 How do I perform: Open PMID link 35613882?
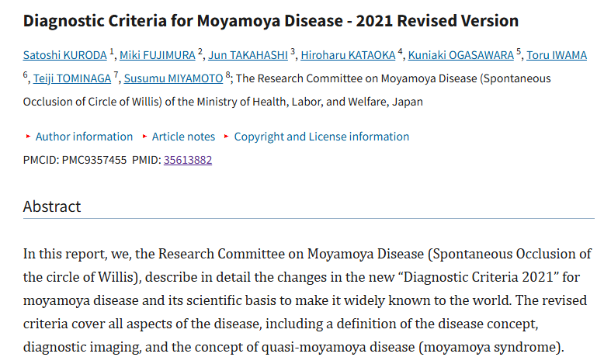187,160
